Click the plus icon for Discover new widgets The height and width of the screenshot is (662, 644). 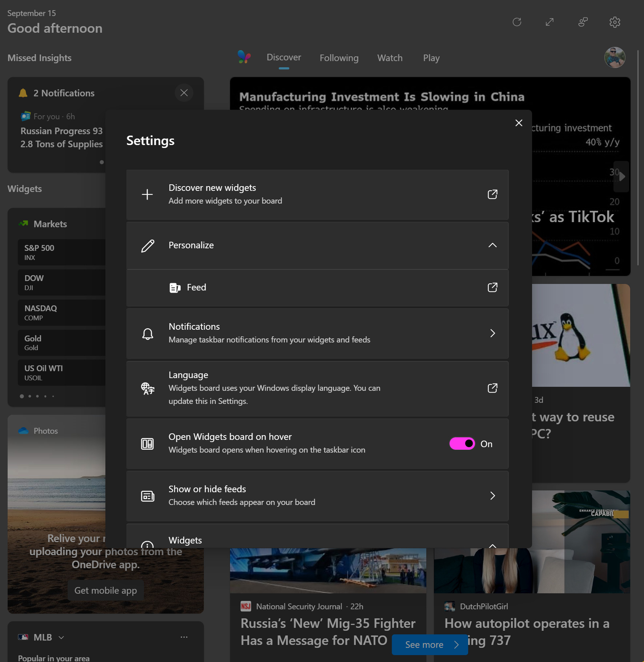[147, 194]
